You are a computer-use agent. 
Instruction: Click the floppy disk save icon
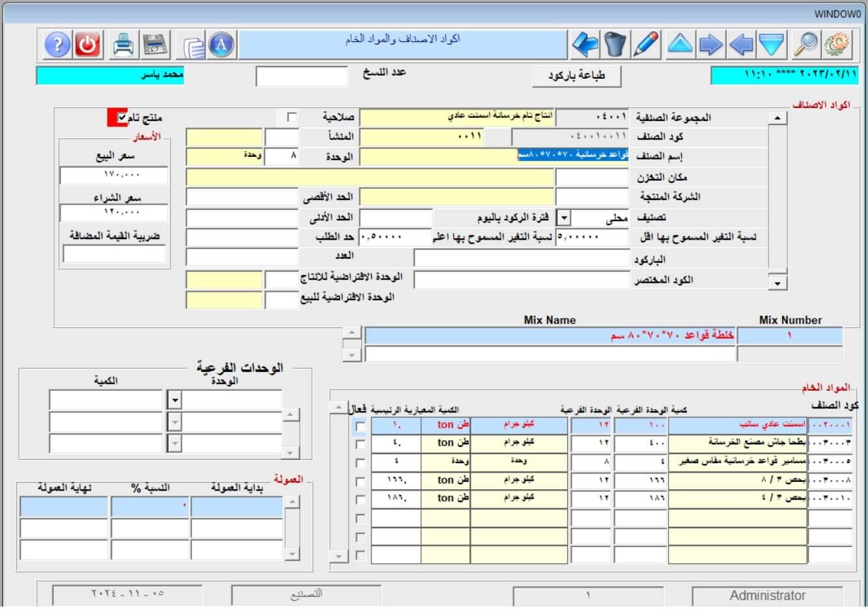click(x=155, y=45)
